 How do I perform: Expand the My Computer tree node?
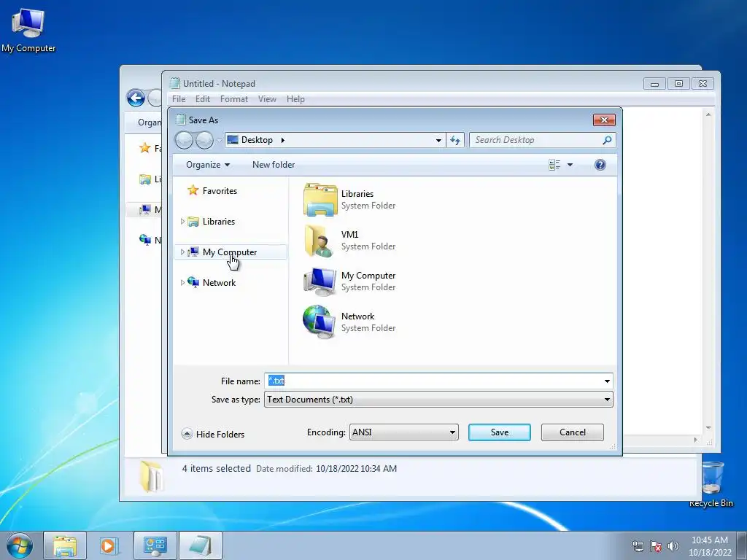coord(182,252)
